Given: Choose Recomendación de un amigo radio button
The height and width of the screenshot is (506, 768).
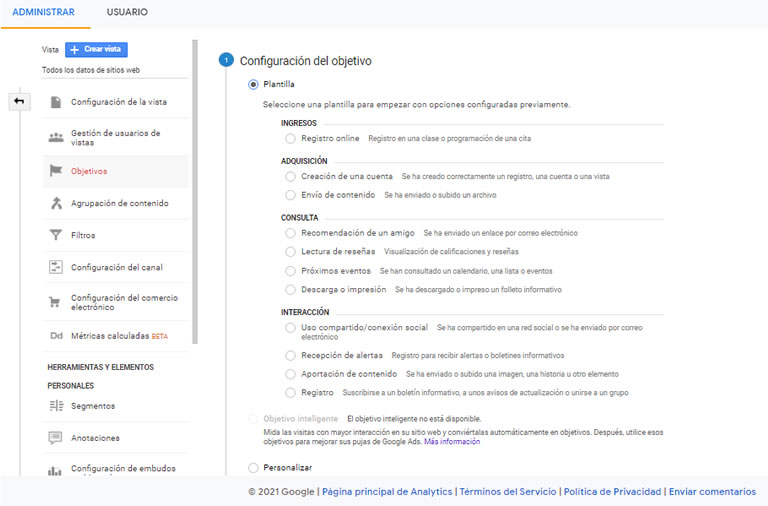Looking at the screenshot, I should coord(290,233).
